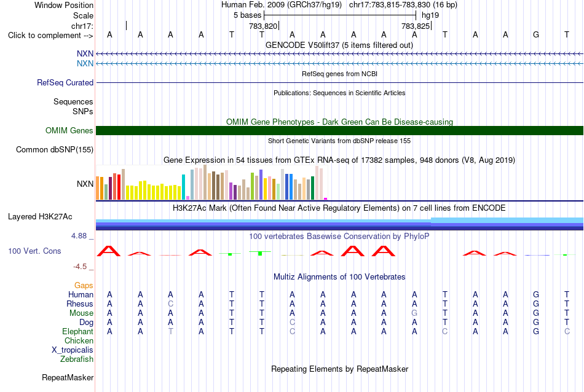The width and height of the screenshot is (584, 392).
Task: Click '100 vertebrates Basewise Conservation by PhyloP' title
Action: 339,237
